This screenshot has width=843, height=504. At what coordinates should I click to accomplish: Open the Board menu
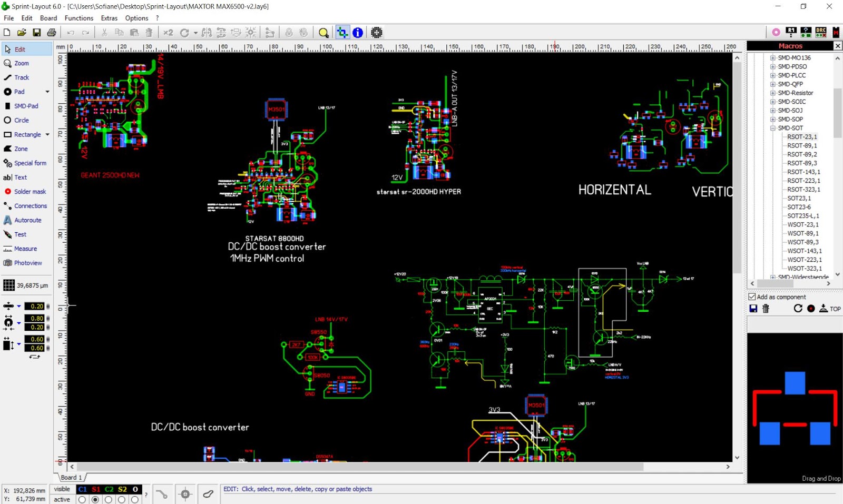(48, 18)
